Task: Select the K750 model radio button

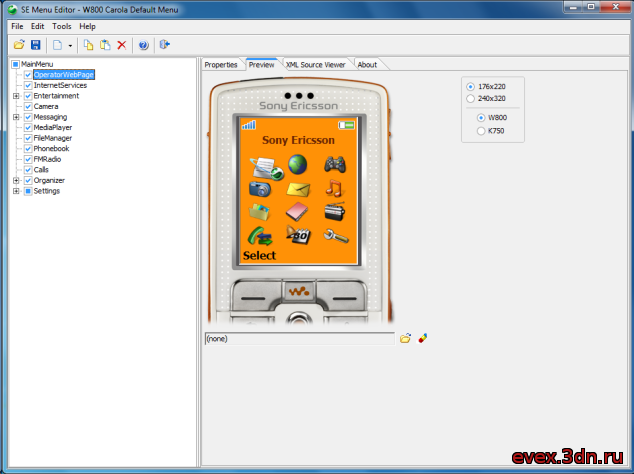Action: pyautogui.click(x=481, y=131)
